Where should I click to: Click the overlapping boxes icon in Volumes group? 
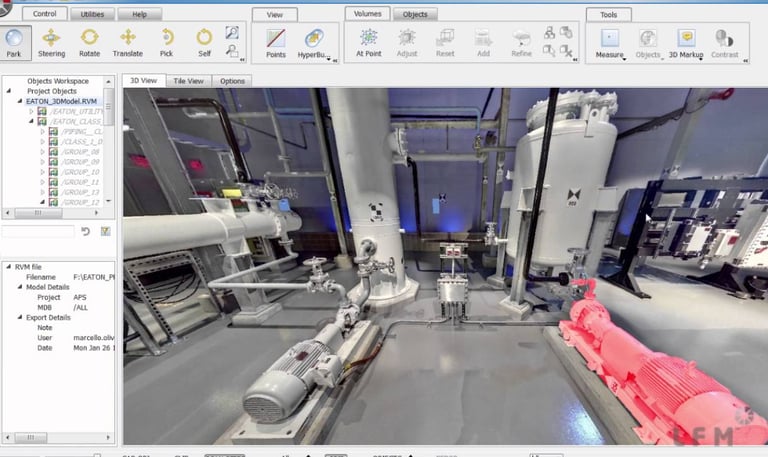point(566,33)
